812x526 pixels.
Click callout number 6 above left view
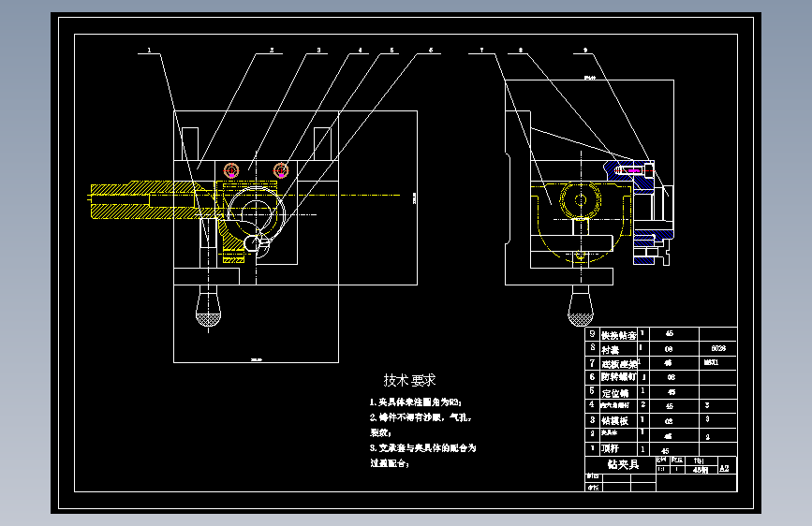click(431, 51)
